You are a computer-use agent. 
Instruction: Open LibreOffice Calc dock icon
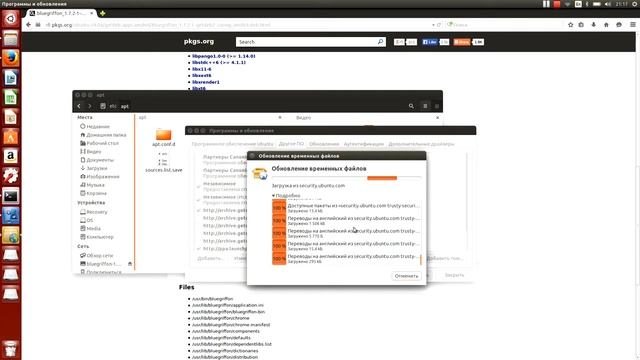tap(11, 98)
